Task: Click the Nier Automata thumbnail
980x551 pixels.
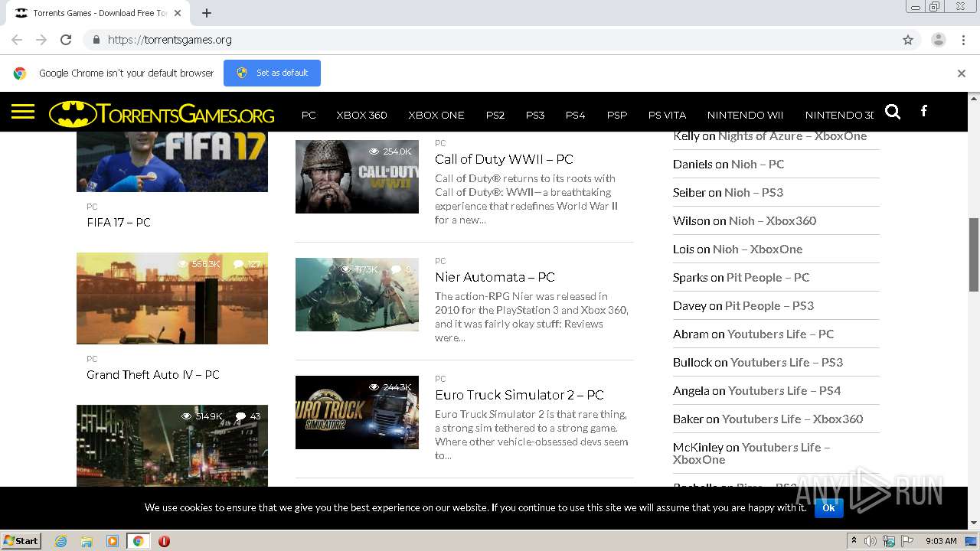Action: click(x=357, y=294)
